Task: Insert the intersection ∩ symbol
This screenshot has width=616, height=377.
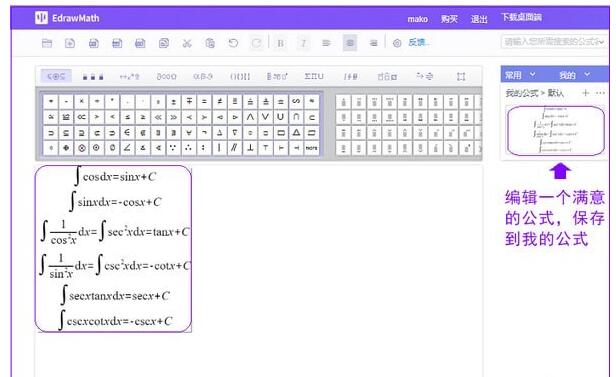Action: 296,117
